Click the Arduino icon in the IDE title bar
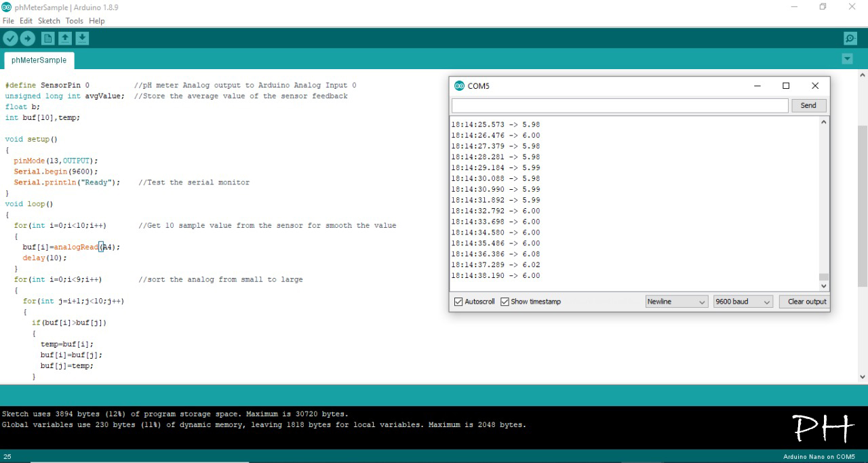Image resolution: width=868 pixels, height=463 pixels. click(x=7, y=7)
